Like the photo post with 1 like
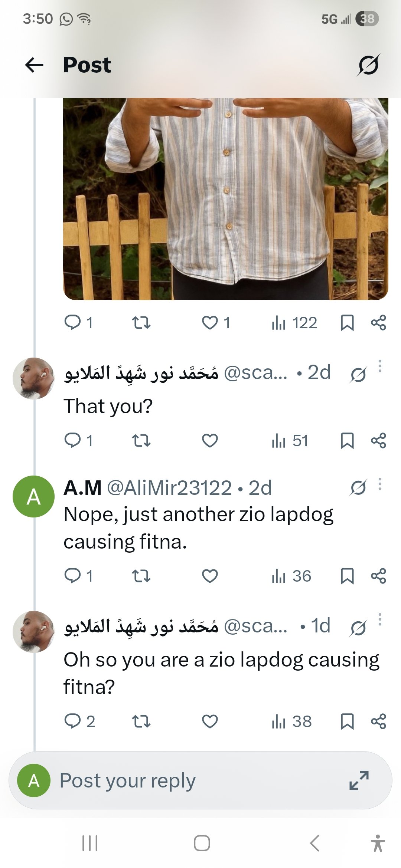This screenshot has width=401, height=868. [x=210, y=323]
